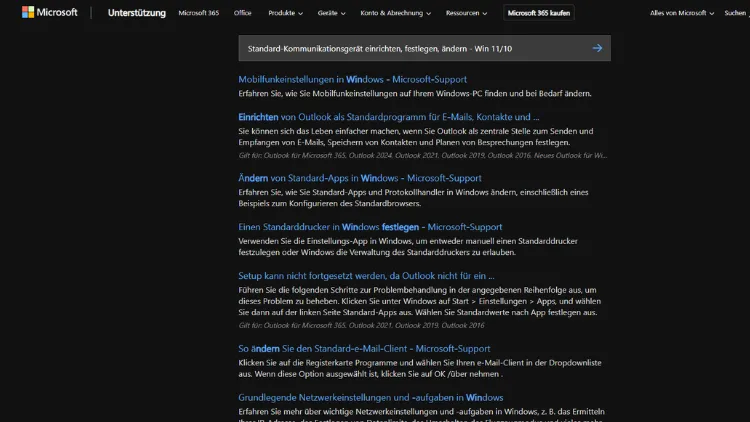Open the Office nav item
Image resolution: width=750 pixels, height=422 pixels.
tap(243, 13)
